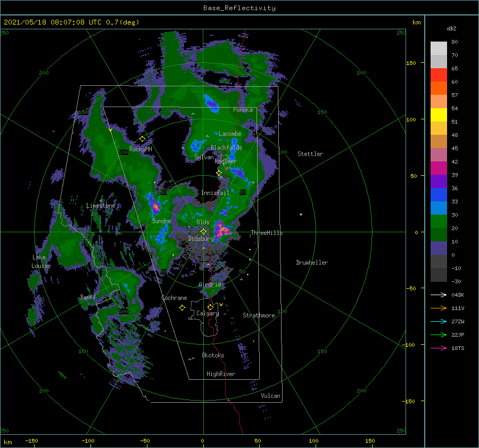The image size is (479, 448).
Task: Select the yellow radar-site diamond at Olds
Action: 203,232
